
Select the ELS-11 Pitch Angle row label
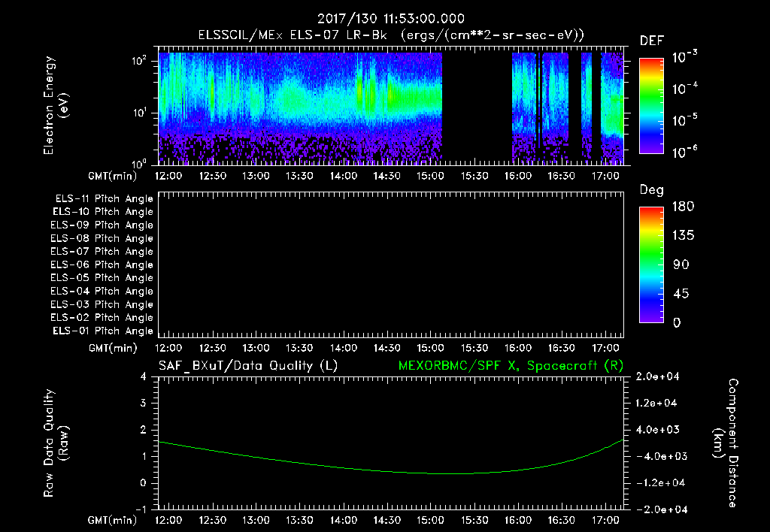click(x=104, y=199)
